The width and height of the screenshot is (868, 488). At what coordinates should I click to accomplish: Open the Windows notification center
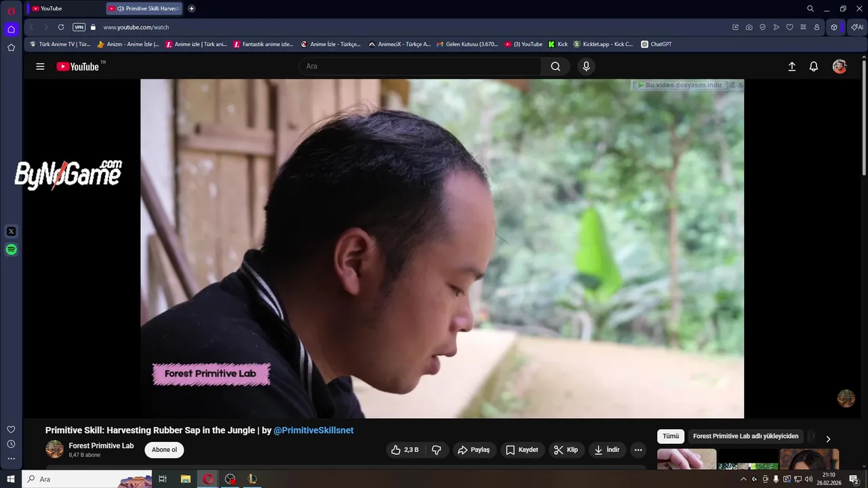[854, 479]
